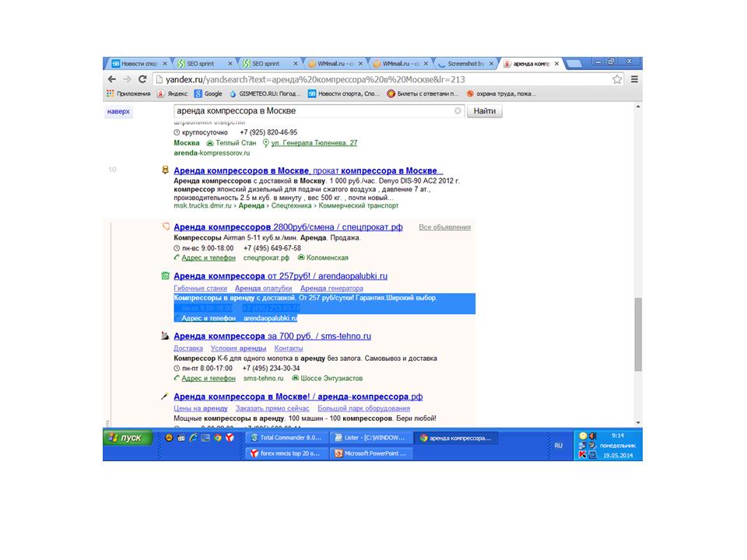This screenshot has width=747, height=560.
Task: Open ad Аренда компрессора за 700 руб.
Action: coord(272,336)
